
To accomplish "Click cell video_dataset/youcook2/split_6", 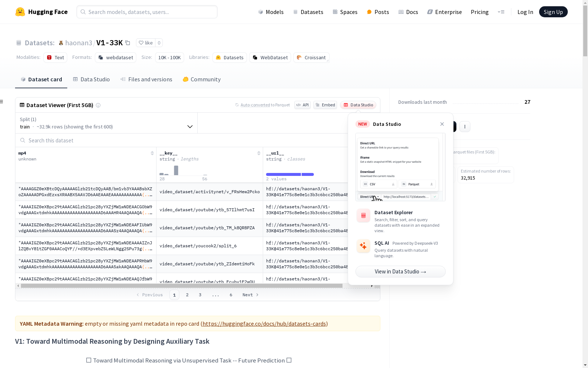I will point(209,246).
